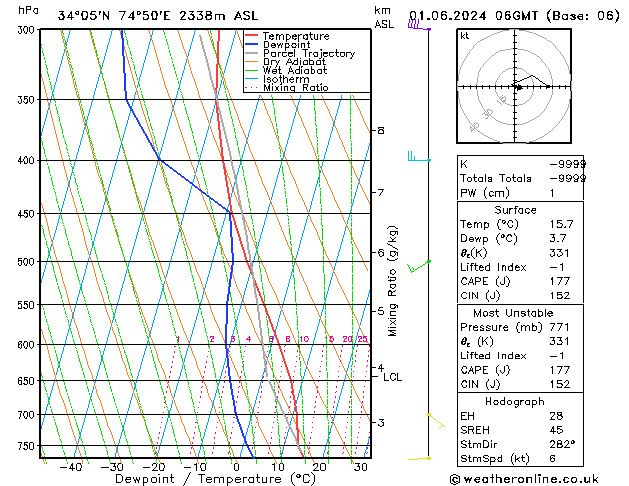
Task: Click the 'Dewpoint / Temperature (°C)' axis title
Action: click(215, 479)
